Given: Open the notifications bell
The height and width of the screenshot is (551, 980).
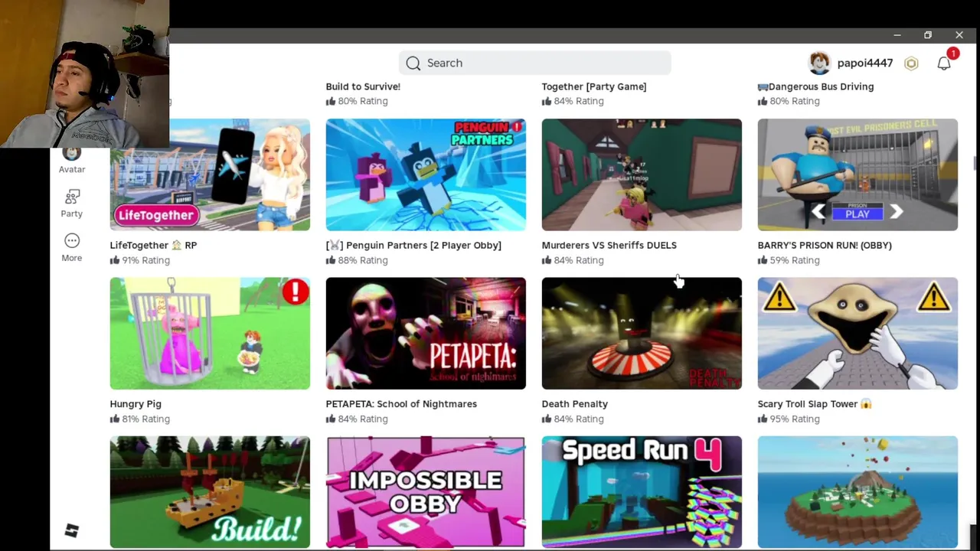Looking at the screenshot, I should 944,64.
